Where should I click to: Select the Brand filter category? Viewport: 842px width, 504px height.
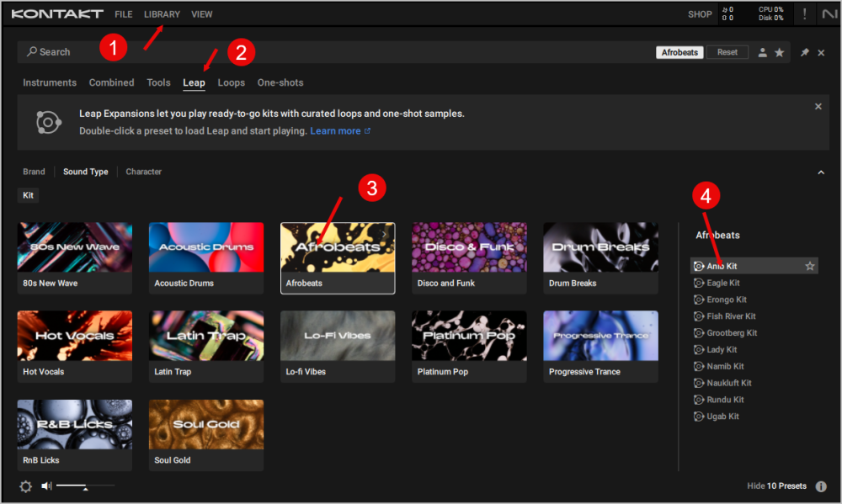(x=34, y=172)
